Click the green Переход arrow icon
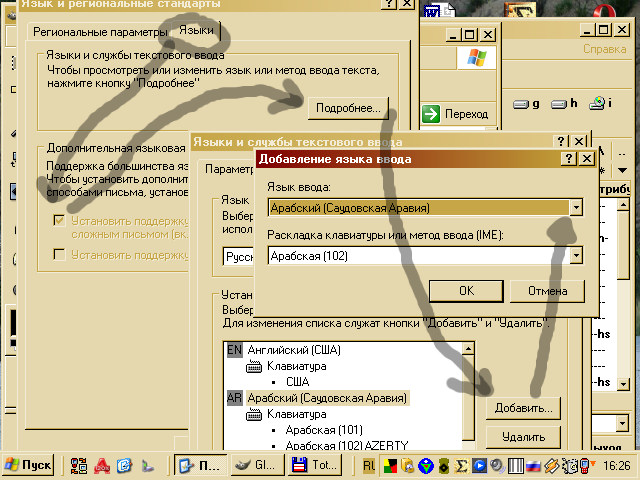The width and height of the screenshot is (640, 480). [432, 113]
